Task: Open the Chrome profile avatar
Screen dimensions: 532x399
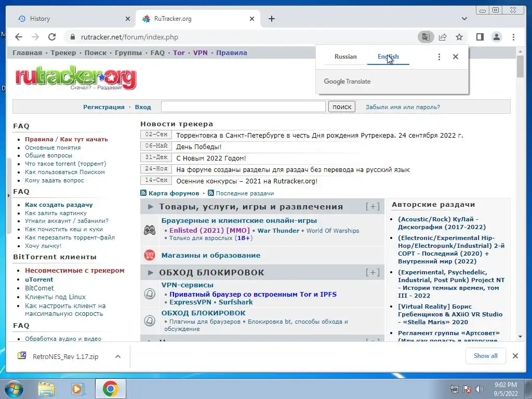Action: click(x=497, y=37)
